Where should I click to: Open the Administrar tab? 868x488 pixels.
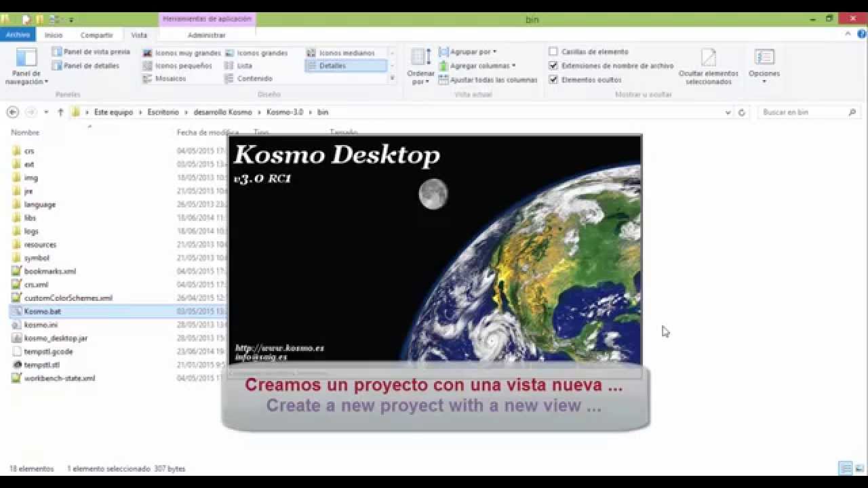207,35
